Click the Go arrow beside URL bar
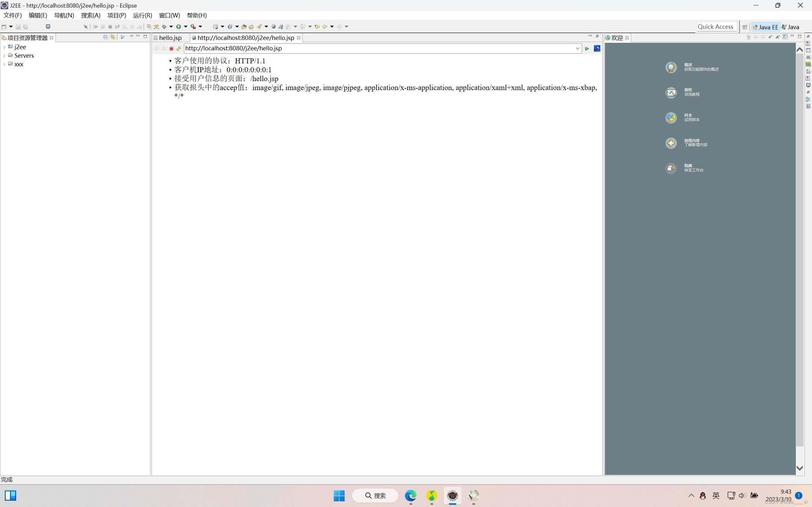Image resolution: width=812 pixels, height=507 pixels. (x=587, y=48)
